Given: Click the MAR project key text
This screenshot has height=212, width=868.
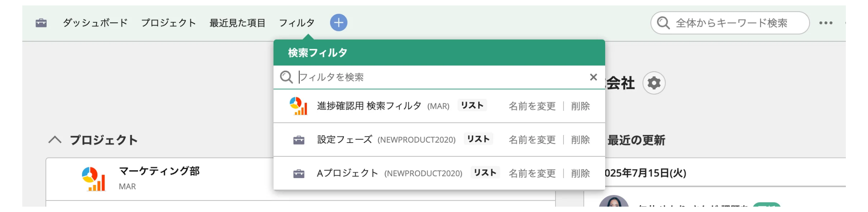Looking at the screenshot, I should (127, 186).
